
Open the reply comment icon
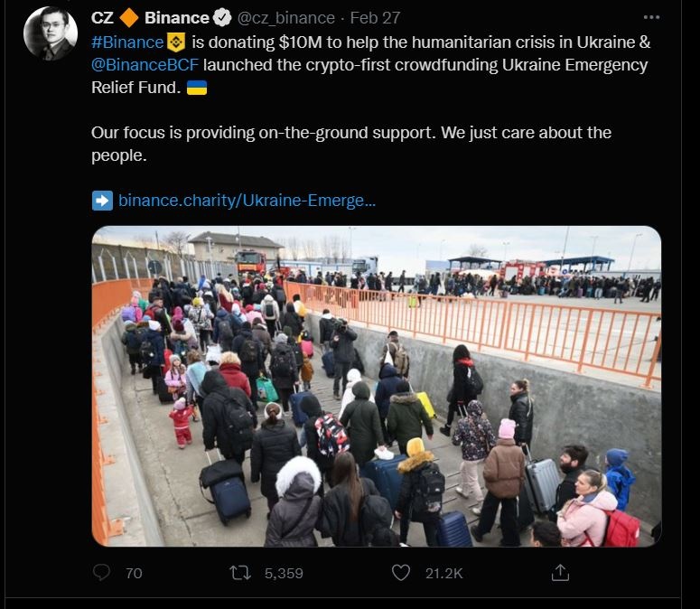[x=101, y=572]
